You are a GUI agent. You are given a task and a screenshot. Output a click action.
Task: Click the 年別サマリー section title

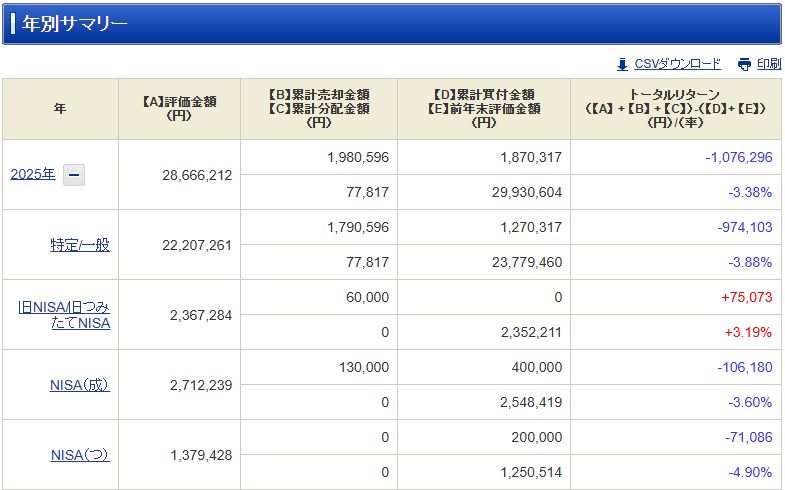click(75, 24)
